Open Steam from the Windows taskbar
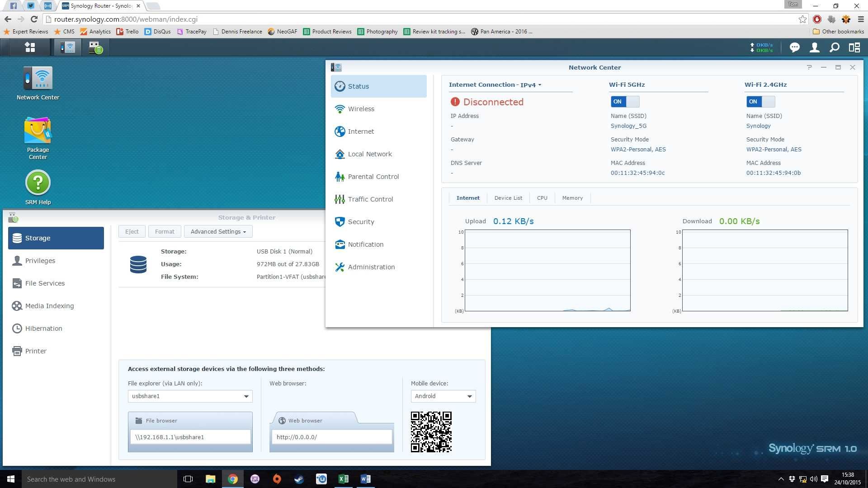This screenshot has height=488, width=868. (299, 479)
